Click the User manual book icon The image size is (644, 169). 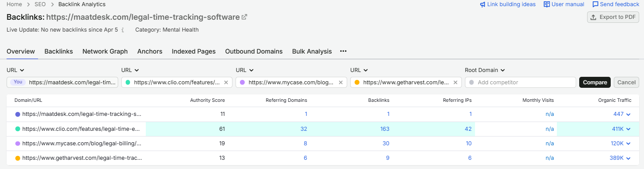pos(546,4)
